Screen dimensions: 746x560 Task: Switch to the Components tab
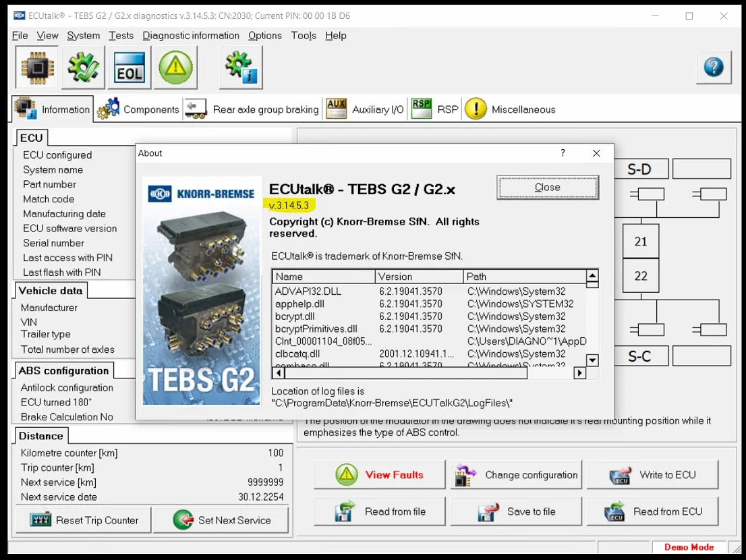click(138, 109)
